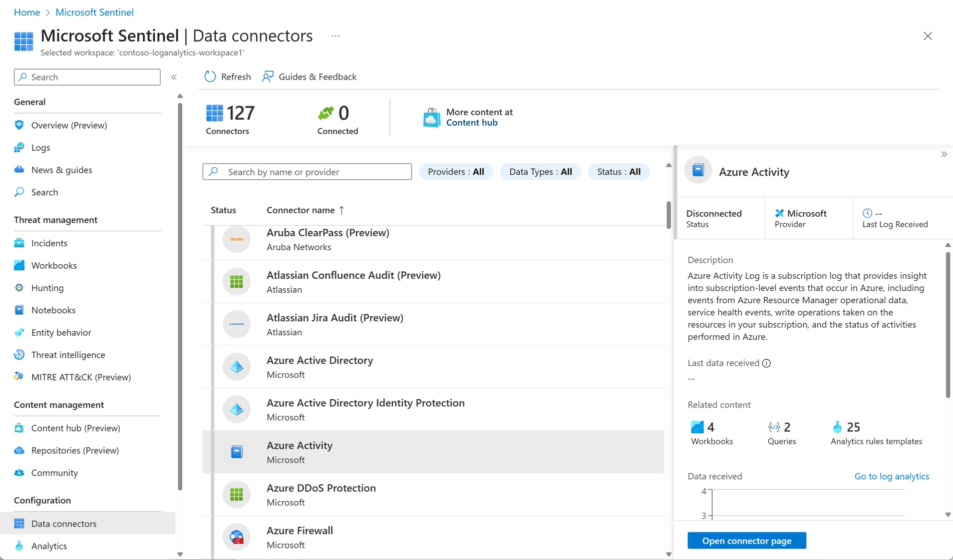Image resolution: width=953 pixels, height=560 pixels.
Task: Click the Repositories (Preview) icon
Action: 19,450
